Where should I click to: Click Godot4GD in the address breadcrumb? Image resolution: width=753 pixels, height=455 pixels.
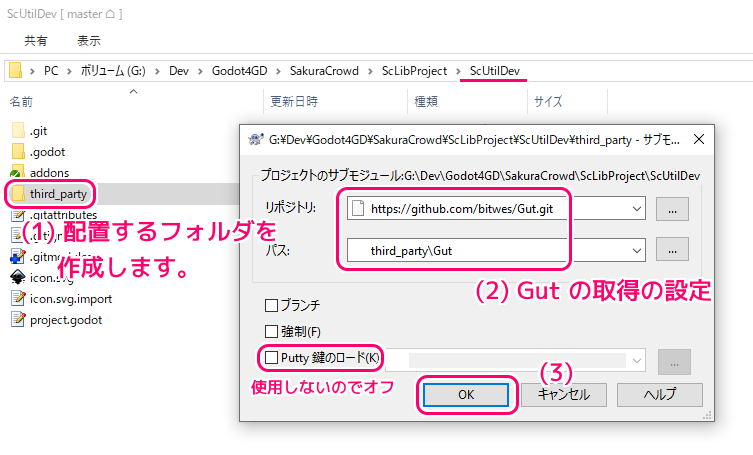[239, 71]
